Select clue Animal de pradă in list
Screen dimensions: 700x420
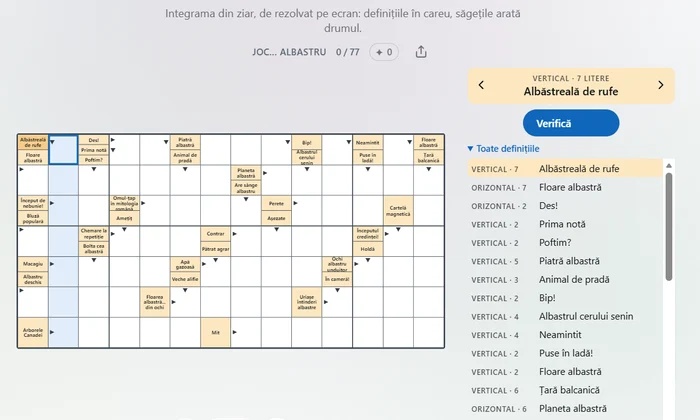pyautogui.click(x=565, y=279)
